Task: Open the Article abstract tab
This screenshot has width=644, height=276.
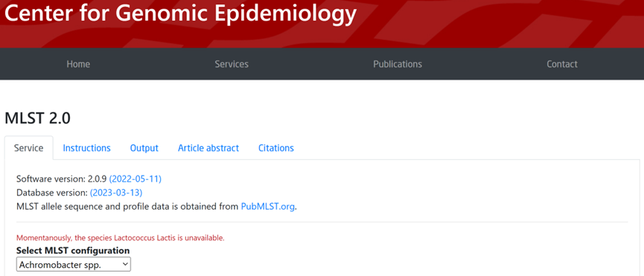Action: [x=208, y=148]
